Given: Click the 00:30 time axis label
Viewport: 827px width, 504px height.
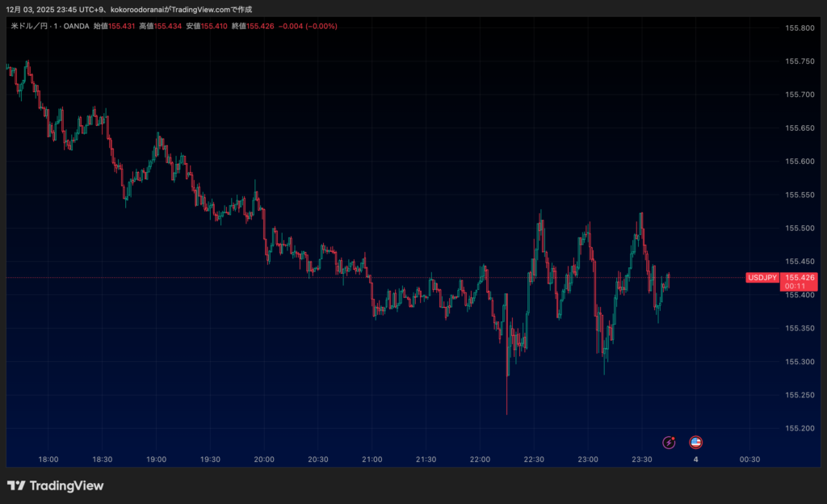Looking at the screenshot, I should click(749, 460).
